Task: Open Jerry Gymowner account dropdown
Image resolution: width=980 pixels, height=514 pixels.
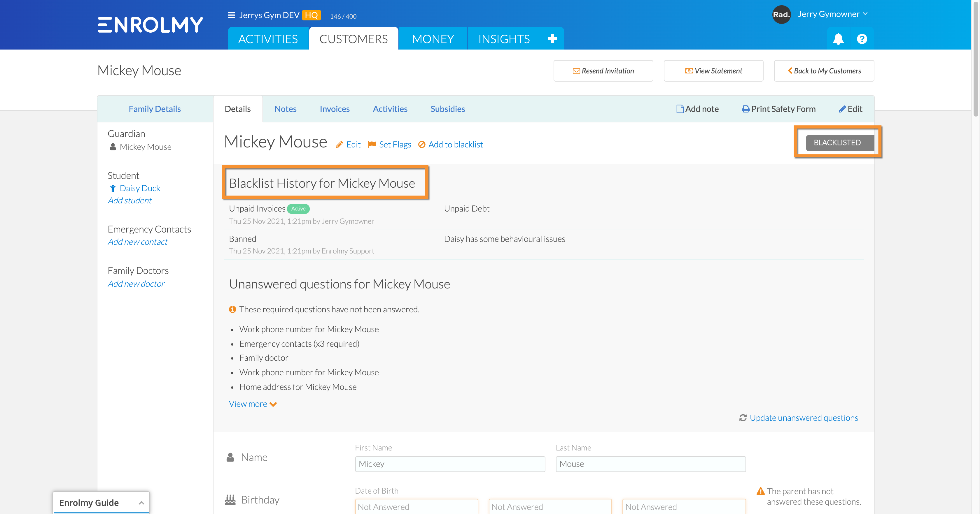Action: coord(832,14)
